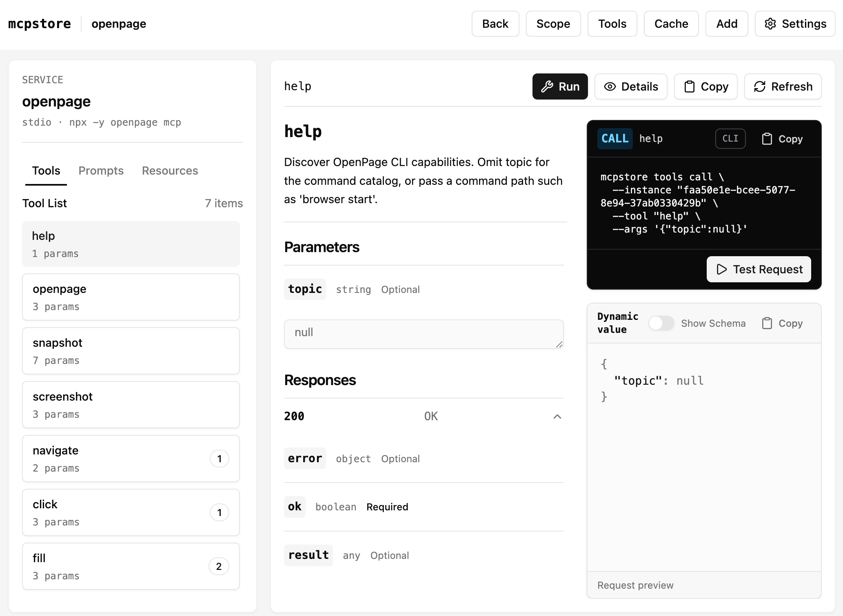Image resolution: width=843 pixels, height=616 pixels.
Task: Click the CALL label badge
Action: [615, 139]
